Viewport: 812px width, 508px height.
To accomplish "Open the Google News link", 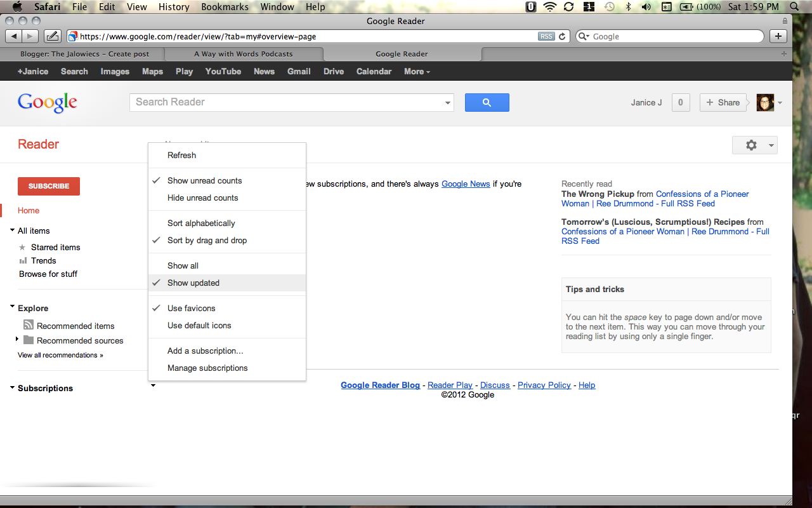I will point(466,184).
